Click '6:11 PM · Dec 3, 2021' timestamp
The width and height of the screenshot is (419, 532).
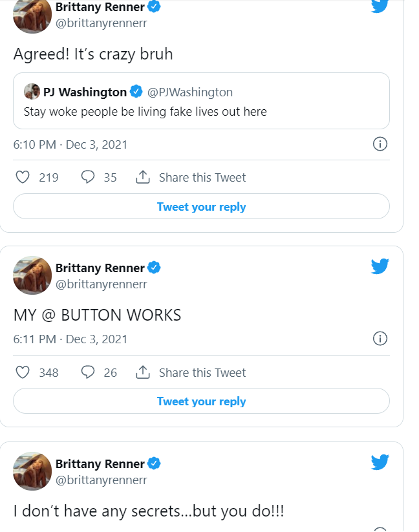point(70,339)
